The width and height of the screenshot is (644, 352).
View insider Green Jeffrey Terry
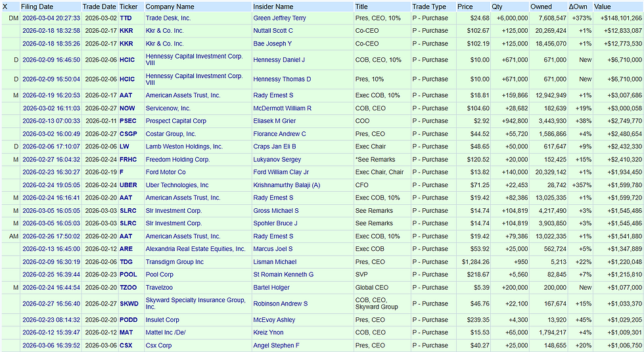click(x=279, y=18)
